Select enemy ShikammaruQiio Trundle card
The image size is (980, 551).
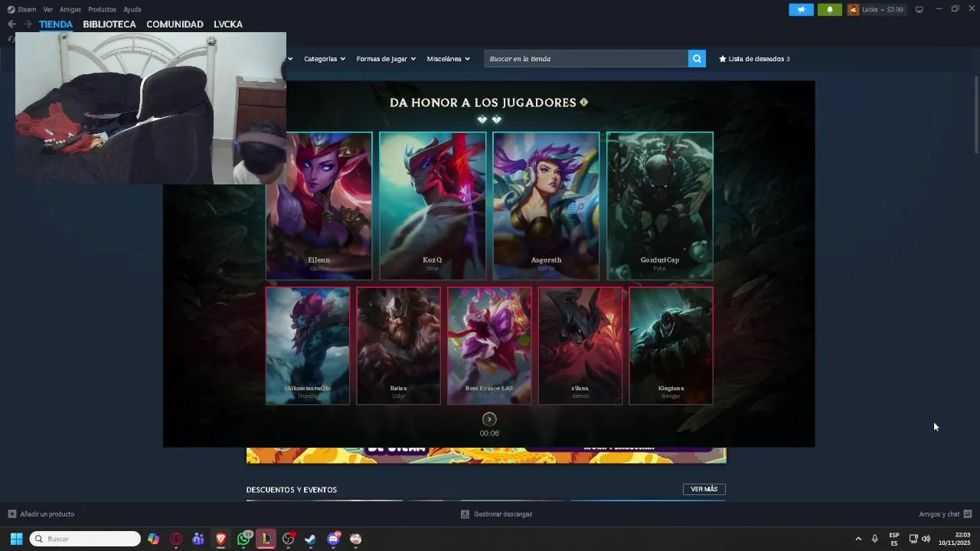point(308,346)
